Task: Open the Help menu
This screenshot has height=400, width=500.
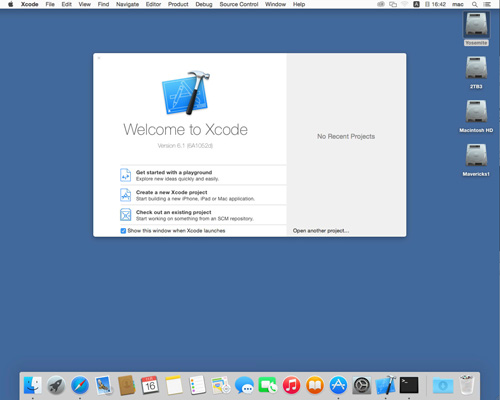Action: 299,4
